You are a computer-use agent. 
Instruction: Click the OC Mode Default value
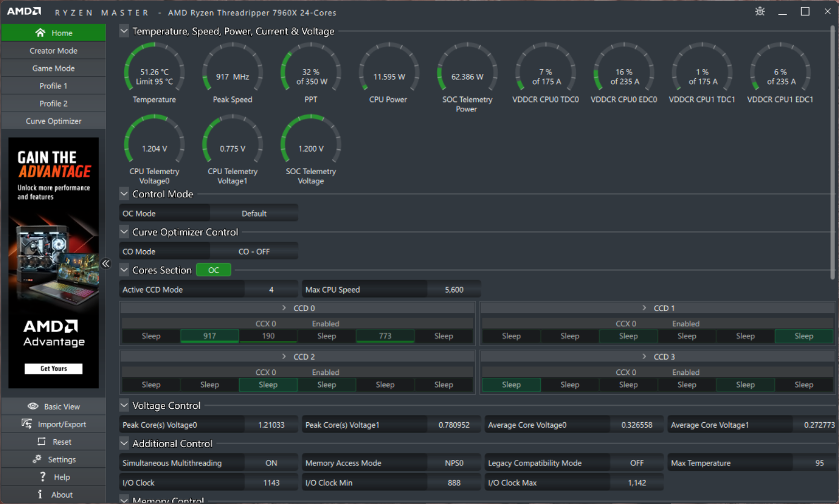coord(254,213)
